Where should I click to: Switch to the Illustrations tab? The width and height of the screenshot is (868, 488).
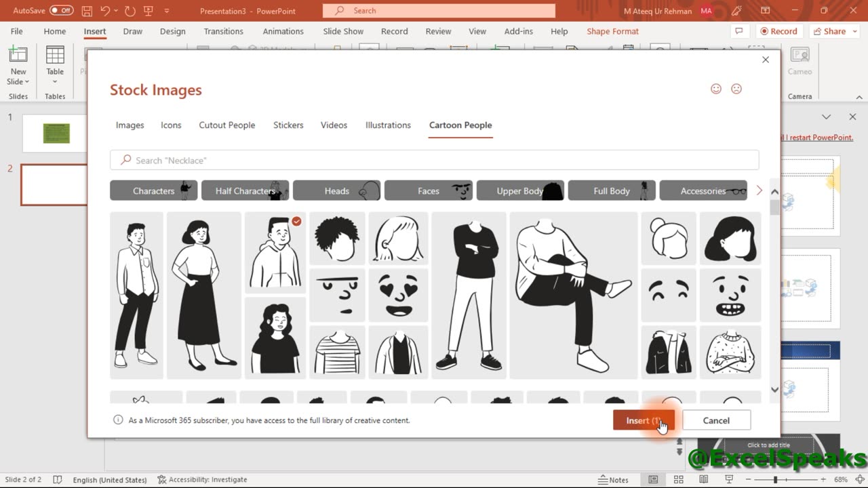(388, 125)
